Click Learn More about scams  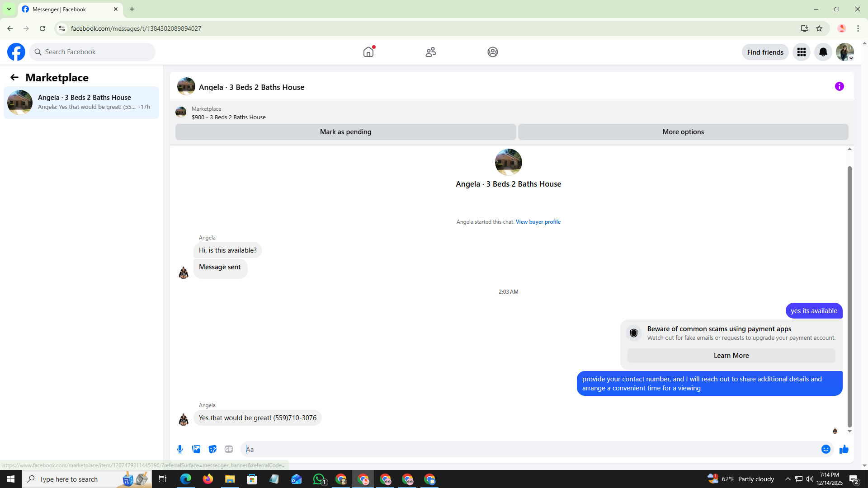pos(731,356)
